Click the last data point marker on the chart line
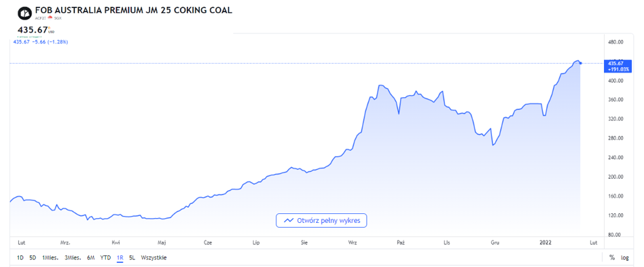Screen dimensions: 644x267 point(580,63)
